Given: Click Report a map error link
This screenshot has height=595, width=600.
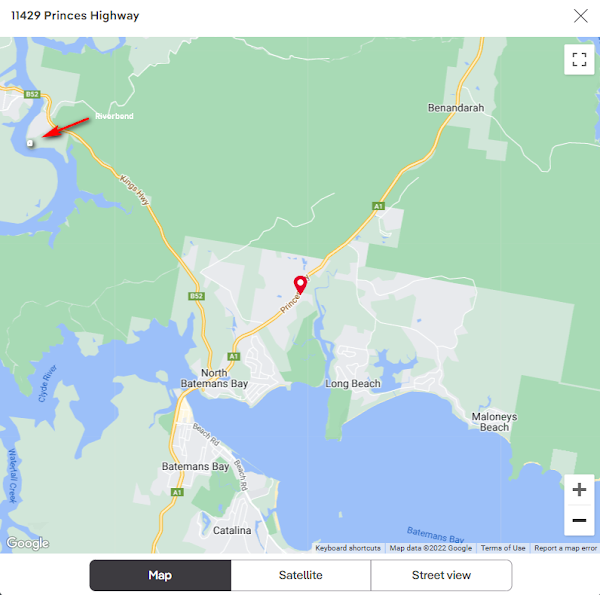Looking at the screenshot, I should coord(566,548).
